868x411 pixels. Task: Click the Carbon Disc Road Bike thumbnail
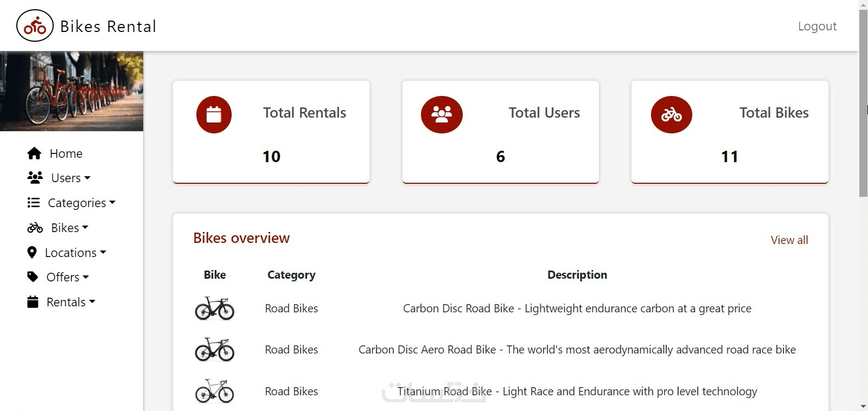[215, 309]
